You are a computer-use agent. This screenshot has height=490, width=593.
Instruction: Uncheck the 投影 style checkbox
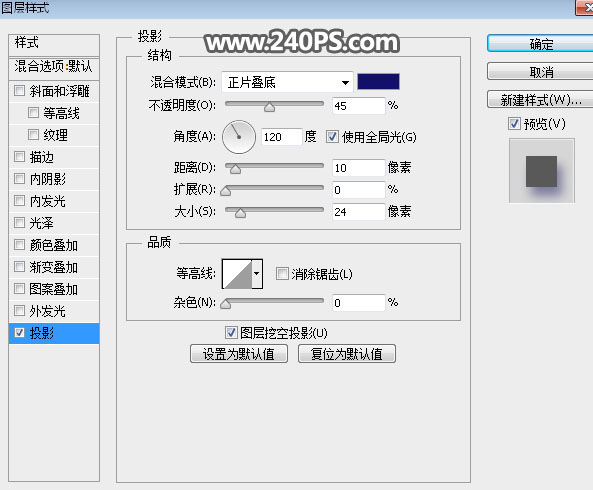[19, 333]
